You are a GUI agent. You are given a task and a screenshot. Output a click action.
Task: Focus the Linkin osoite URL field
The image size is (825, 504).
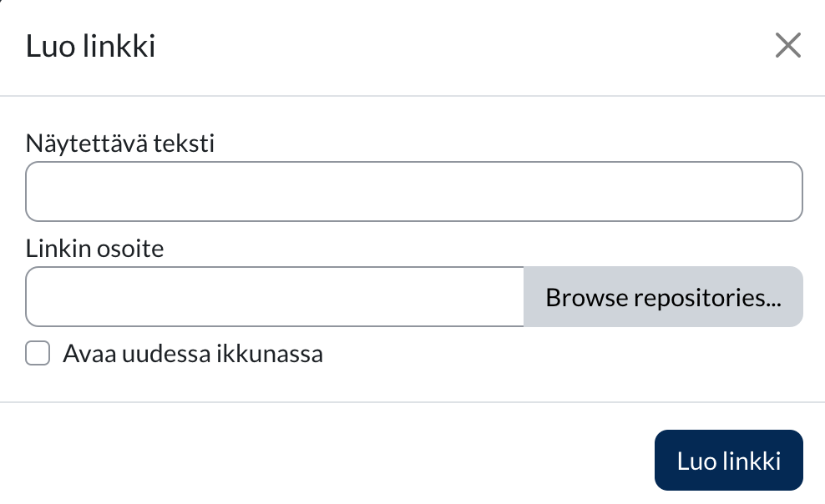(275, 297)
